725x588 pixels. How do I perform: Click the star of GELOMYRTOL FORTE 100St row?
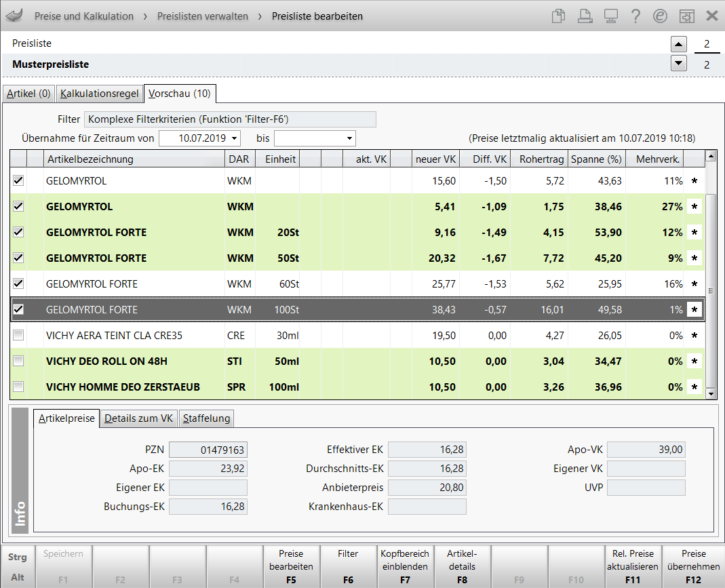694,310
